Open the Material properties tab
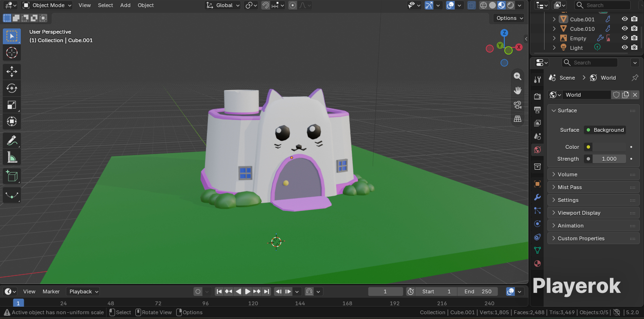Viewport: 644px width, 319px height. (537, 264)
